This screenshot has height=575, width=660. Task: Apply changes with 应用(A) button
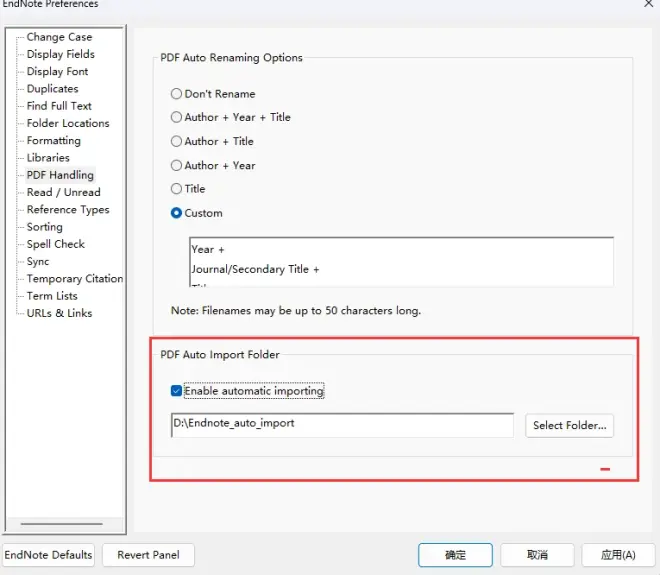click(x=618, y=555)
